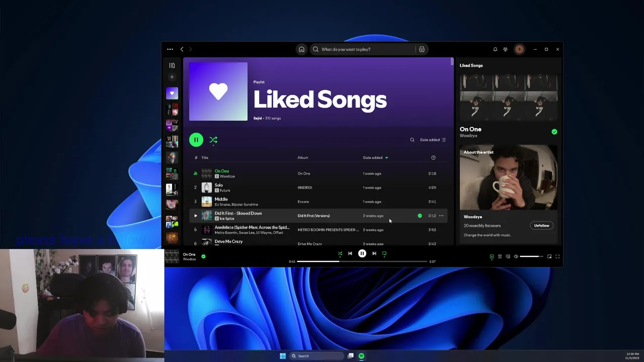Go forward with the right arrow

pyautogui.click(x=190, y=49)
